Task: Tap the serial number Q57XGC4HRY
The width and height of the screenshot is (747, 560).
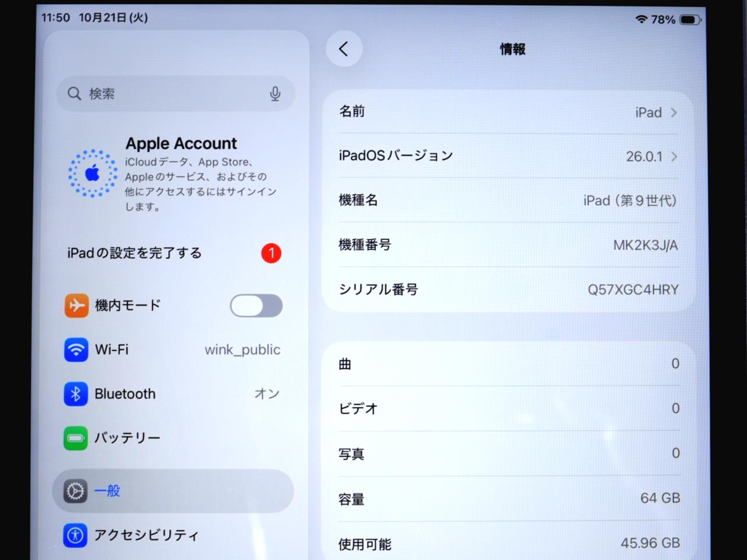Action: coord(633,290)
